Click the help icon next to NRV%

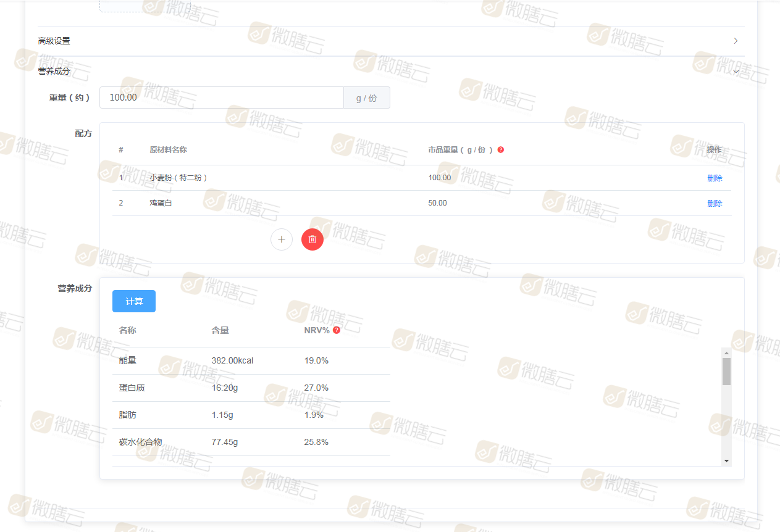[337, 330]
